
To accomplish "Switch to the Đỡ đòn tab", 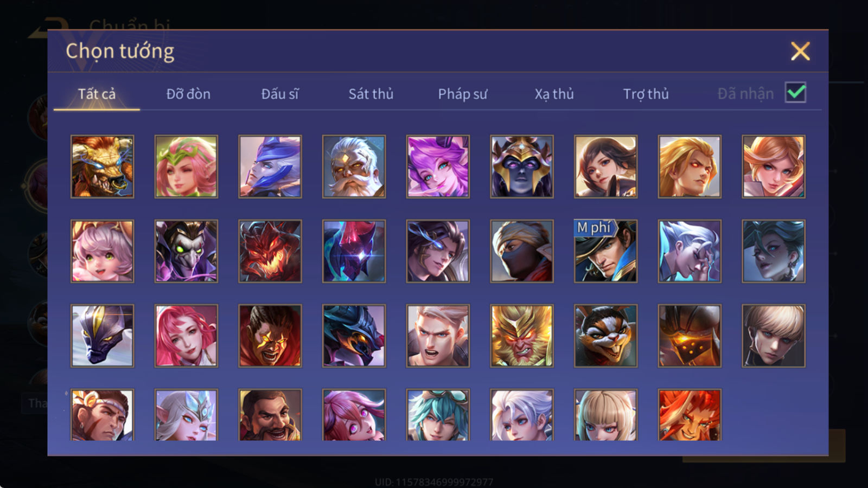I will coord(188,94).
